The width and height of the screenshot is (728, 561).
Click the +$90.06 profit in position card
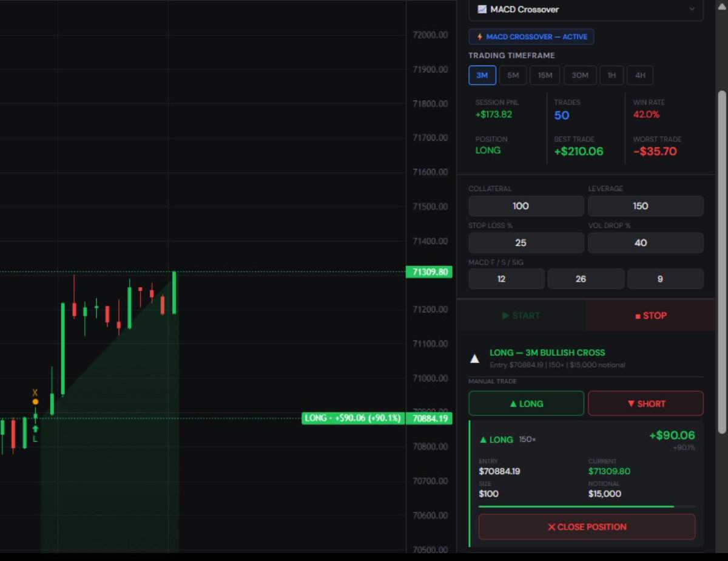(672, 435)
